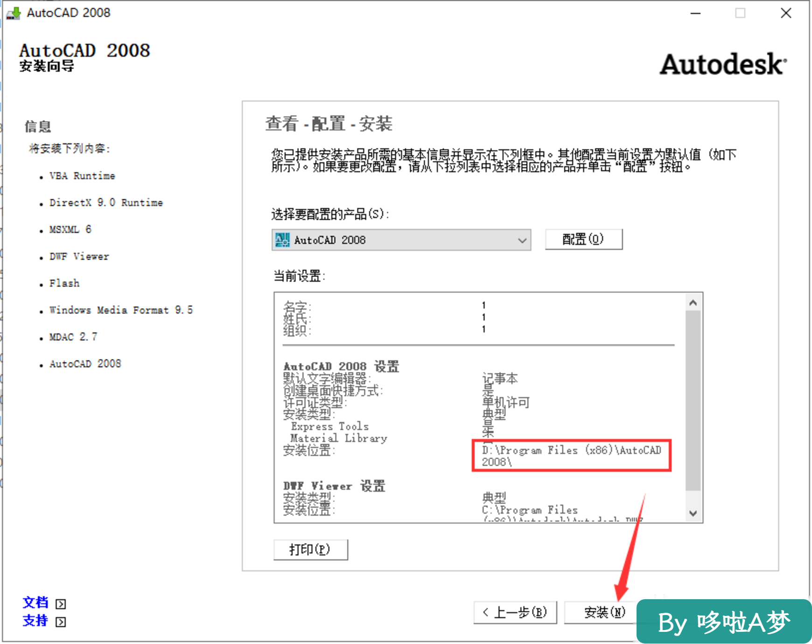
Task: Click '姓氏:' label in settings box
Action: 297,318
